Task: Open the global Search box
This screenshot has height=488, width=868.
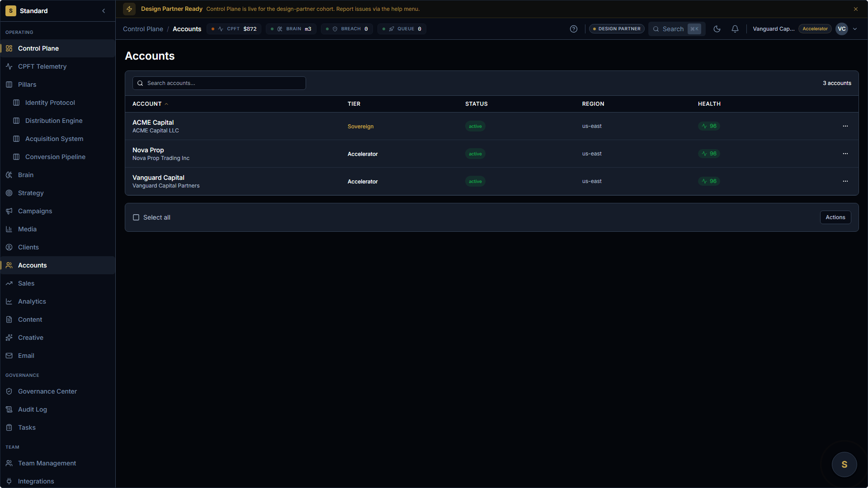Action: click(677, 29)
